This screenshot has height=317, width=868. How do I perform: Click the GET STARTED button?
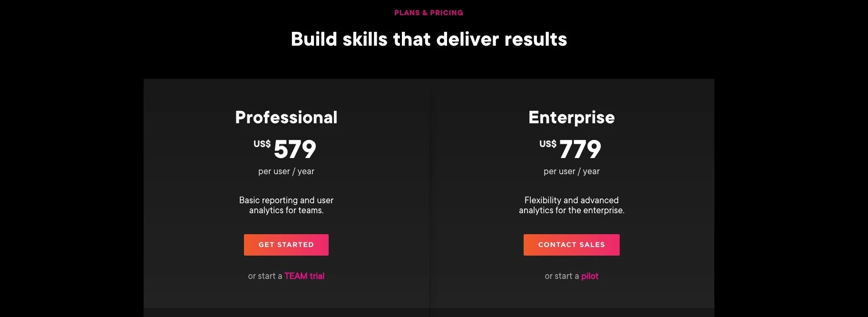pos(286,245)
